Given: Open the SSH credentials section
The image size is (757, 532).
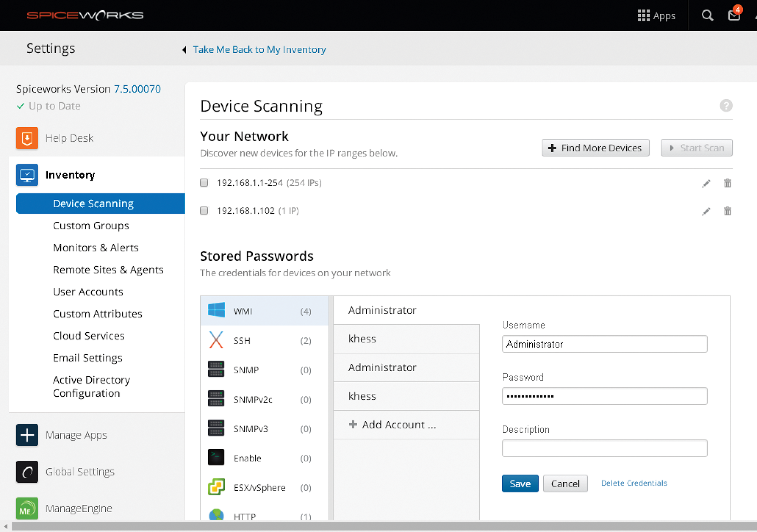Looking at the screenshot, I should pos(216,340).
